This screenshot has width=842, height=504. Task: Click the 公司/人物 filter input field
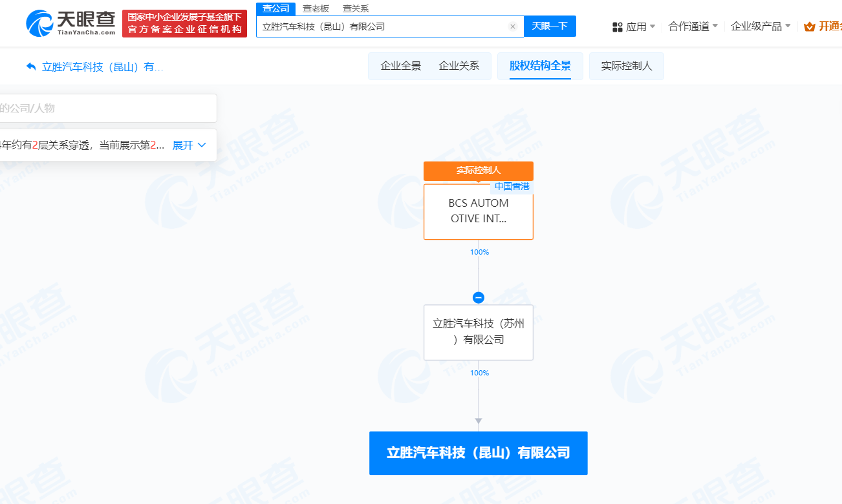click(x=107, y=109)
